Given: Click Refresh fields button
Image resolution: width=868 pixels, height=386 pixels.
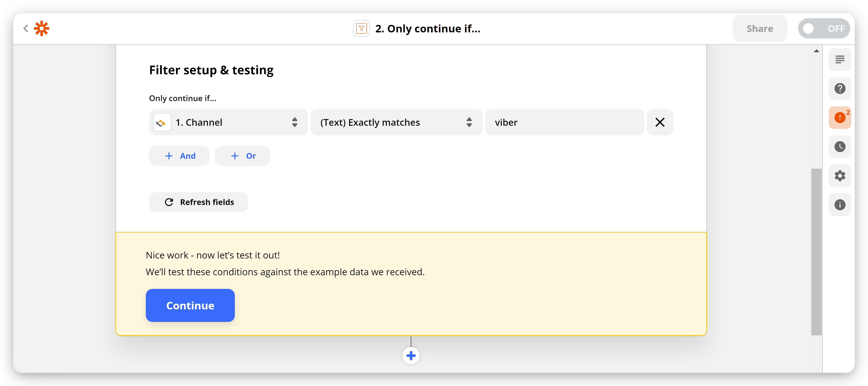Looking at the screenshot, I should (198, 202).
